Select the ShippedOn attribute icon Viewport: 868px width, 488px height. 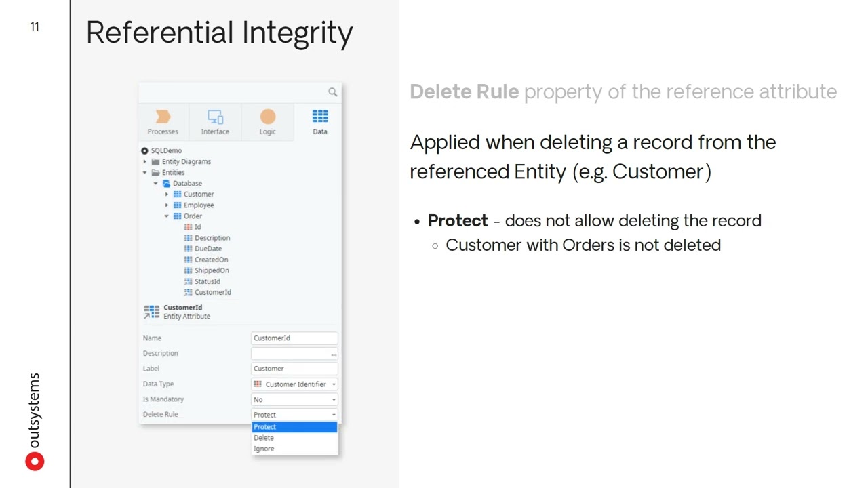tap(188, 270)
